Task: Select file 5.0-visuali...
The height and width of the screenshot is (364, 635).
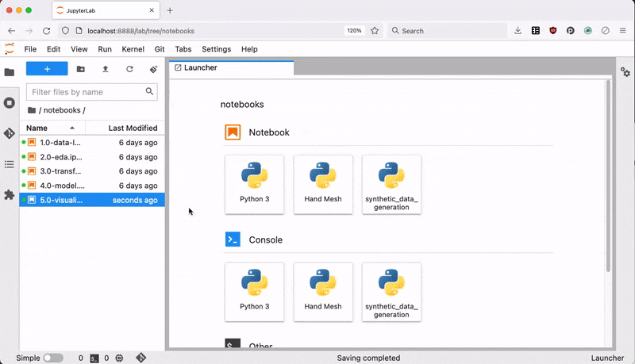Action: point(92,200)
